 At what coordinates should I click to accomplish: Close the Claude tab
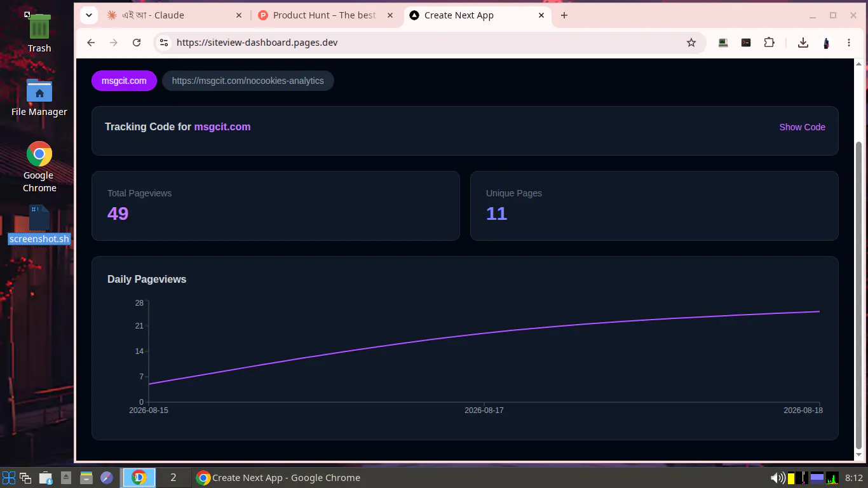point(239,15)
